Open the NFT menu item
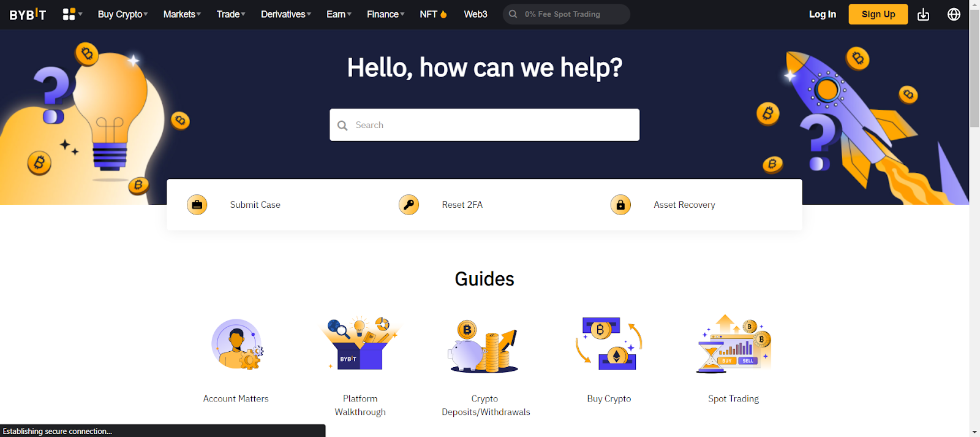Viewport: 980px width, 437px height. pos(434,14)
